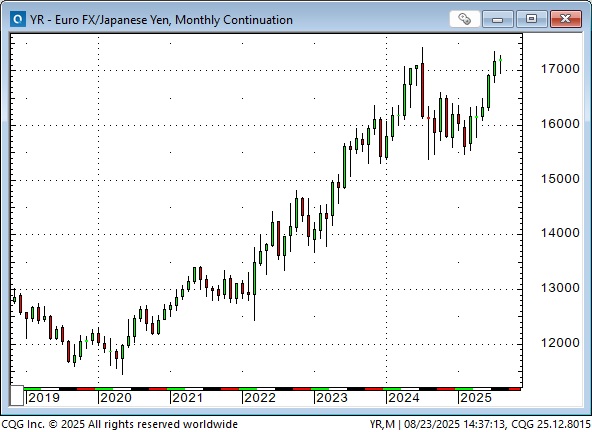Select the 2024 year label on time axis
This screenshot has width=592, height=432.
click(404, 398)
